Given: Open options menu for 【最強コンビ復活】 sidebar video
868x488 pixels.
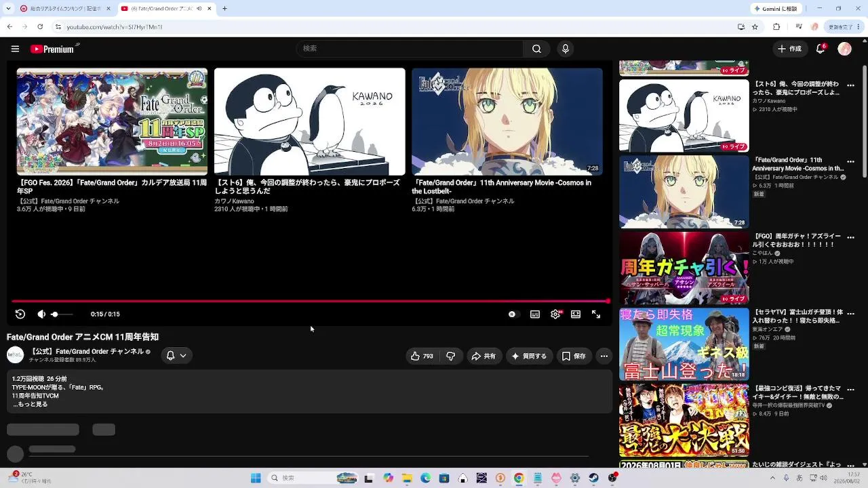Looking at the screenshot, I should pos(851,390).
